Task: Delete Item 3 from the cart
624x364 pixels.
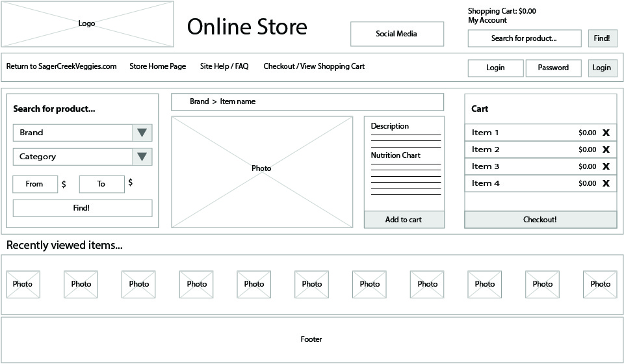Action: [606, 166]
